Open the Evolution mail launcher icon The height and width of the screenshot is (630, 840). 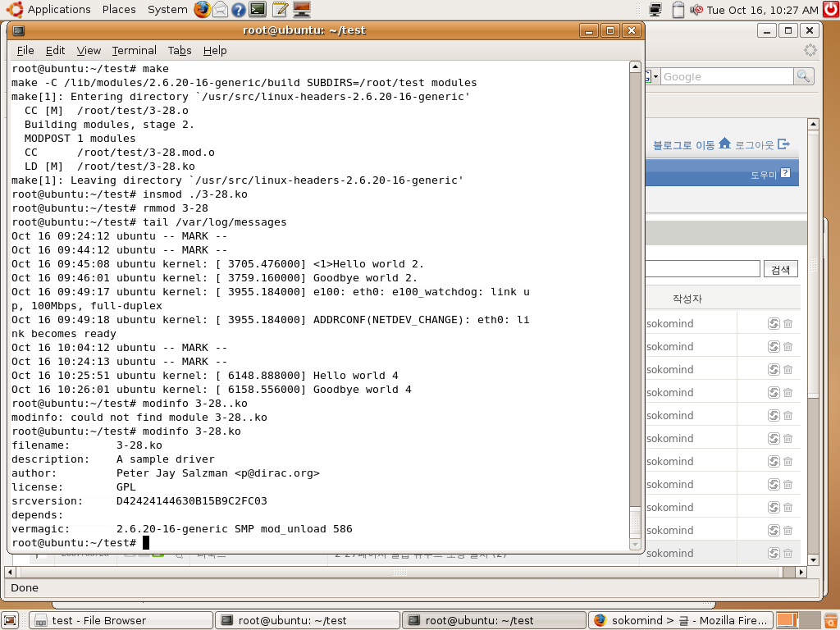pos(220,9)
